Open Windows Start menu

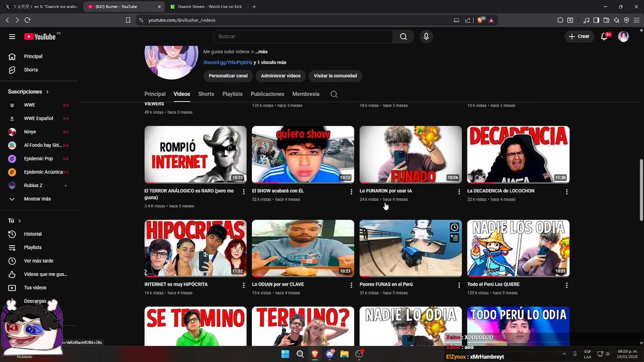[285, 354]
